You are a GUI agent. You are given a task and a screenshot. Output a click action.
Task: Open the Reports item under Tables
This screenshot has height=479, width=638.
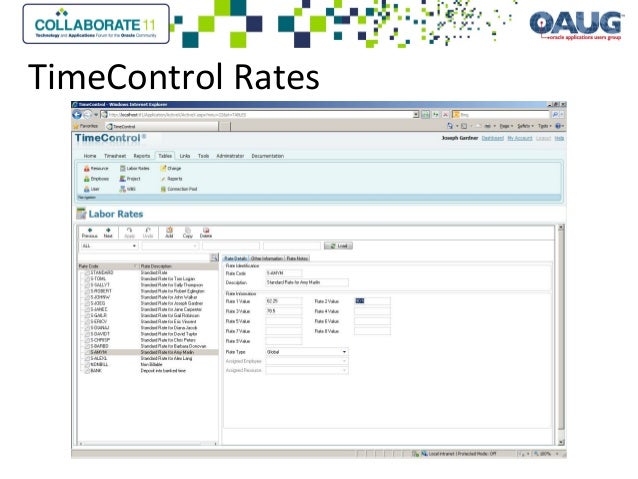click(x=171, y=179)
